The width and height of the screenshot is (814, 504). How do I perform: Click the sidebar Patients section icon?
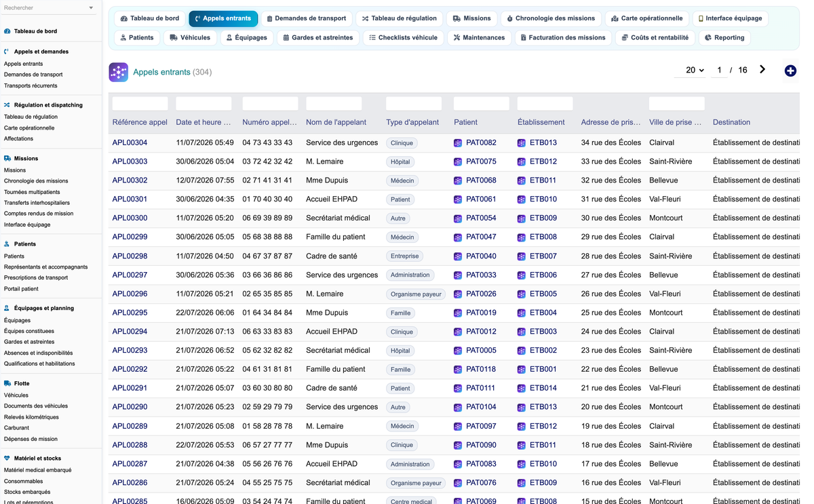[7, 244]
